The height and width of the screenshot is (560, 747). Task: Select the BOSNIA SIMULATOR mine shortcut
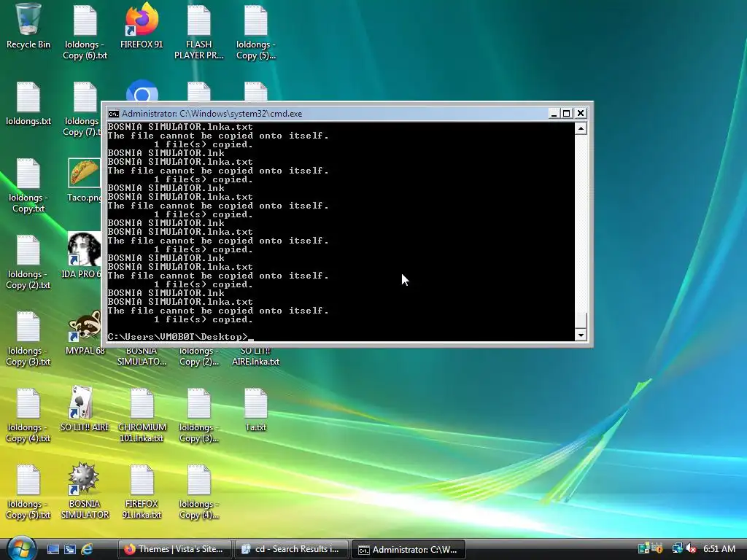(x=85, y=491)
